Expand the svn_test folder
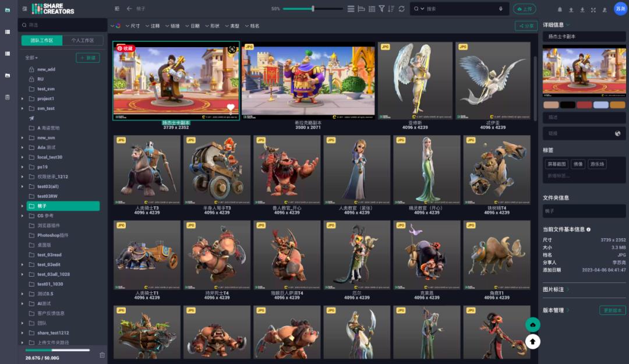The image size is (629, 364). tap(22, 108)
